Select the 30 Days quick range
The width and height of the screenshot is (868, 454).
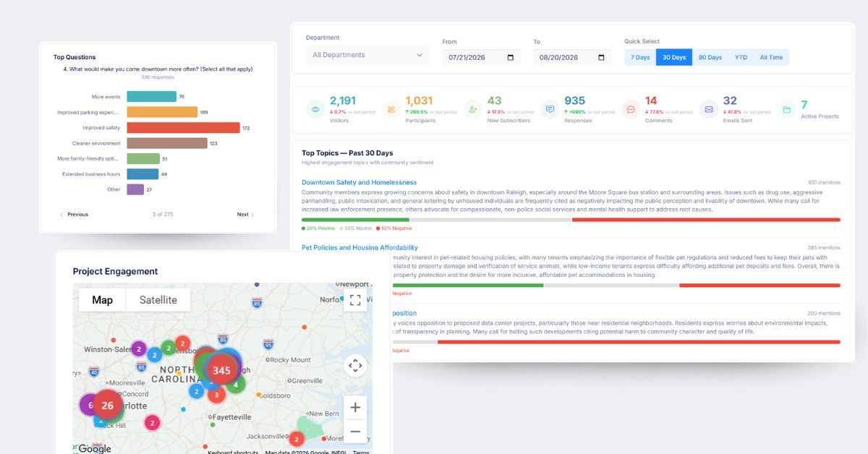tap(674, 57)
